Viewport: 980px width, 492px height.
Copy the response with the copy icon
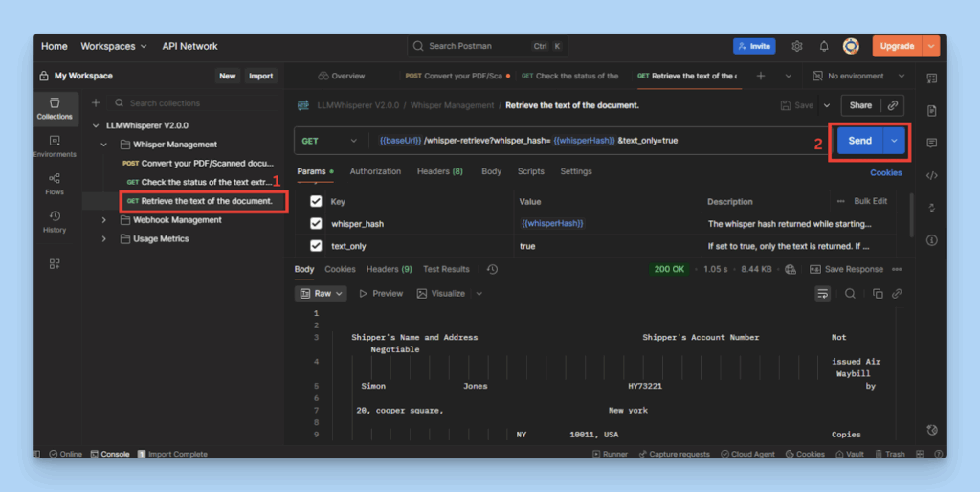click(x=874, y=294)
